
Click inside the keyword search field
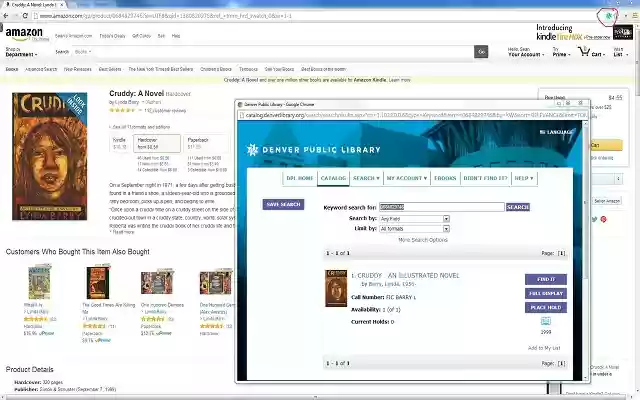(x=442, y=207)
